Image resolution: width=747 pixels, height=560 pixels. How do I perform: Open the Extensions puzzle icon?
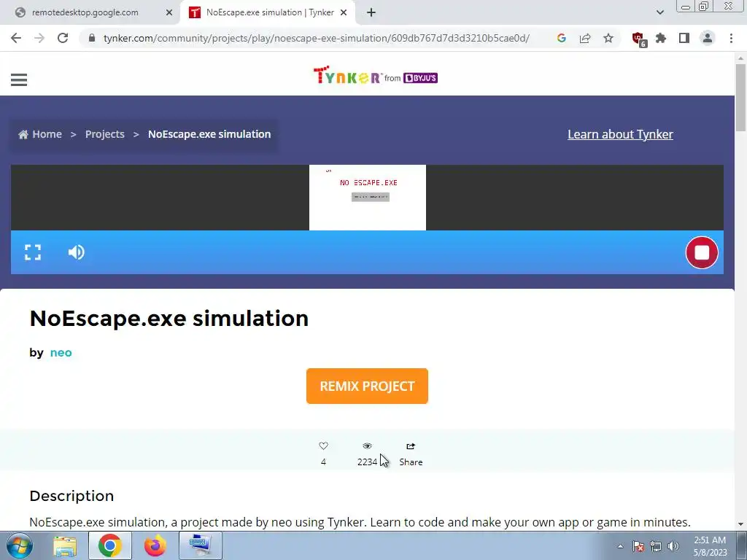pos(661,38)
